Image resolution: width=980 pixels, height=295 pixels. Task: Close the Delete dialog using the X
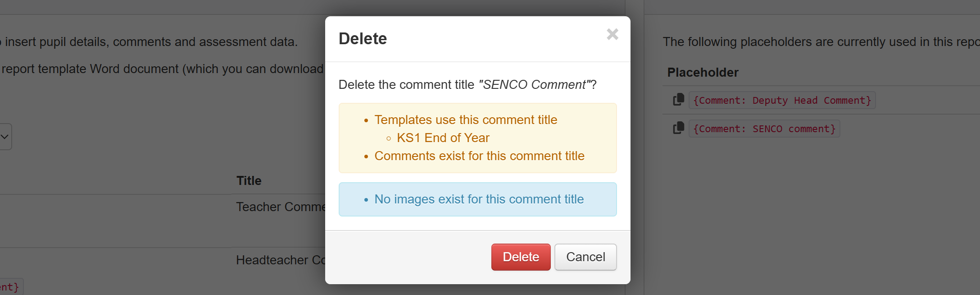(x=612, y=34)
